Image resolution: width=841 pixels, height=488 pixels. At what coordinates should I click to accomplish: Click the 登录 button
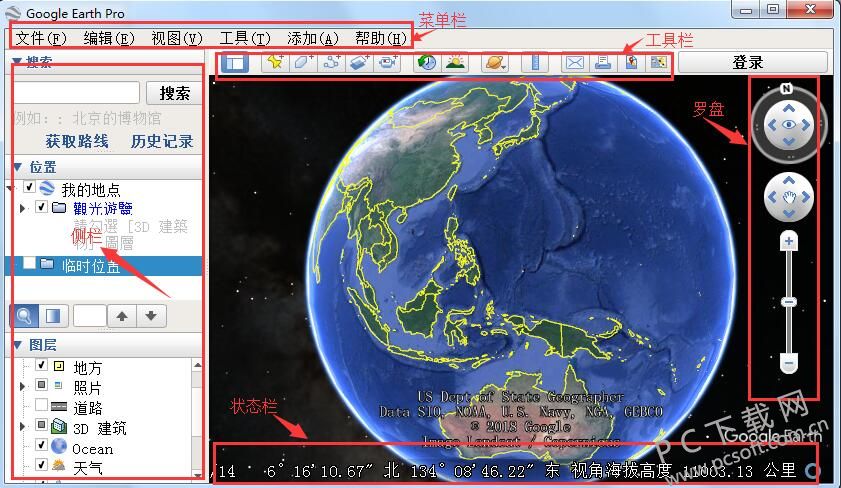point(753,62)
